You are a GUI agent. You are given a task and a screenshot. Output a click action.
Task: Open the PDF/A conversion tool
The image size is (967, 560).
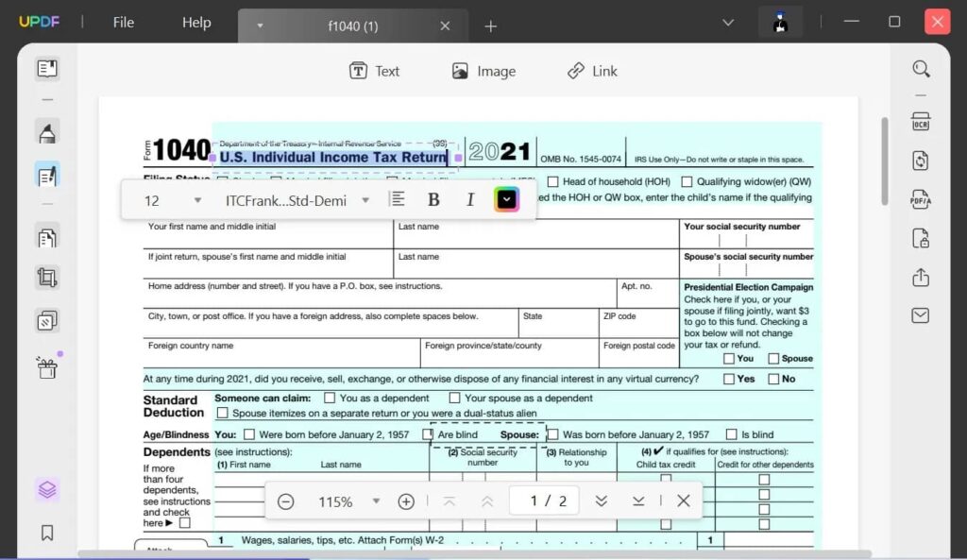[921, 199]
